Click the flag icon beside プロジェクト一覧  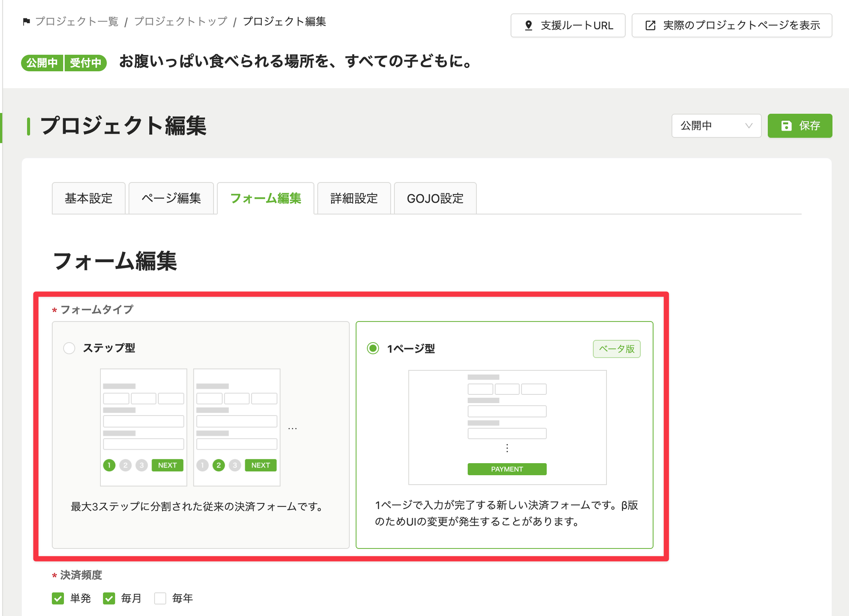pos(27,22)
